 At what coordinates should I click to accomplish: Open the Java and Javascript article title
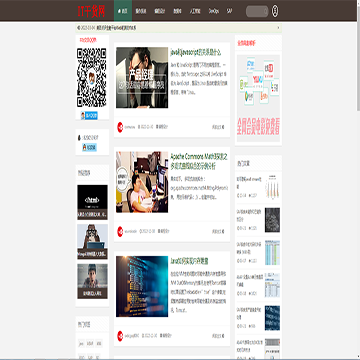click(196, 53)
